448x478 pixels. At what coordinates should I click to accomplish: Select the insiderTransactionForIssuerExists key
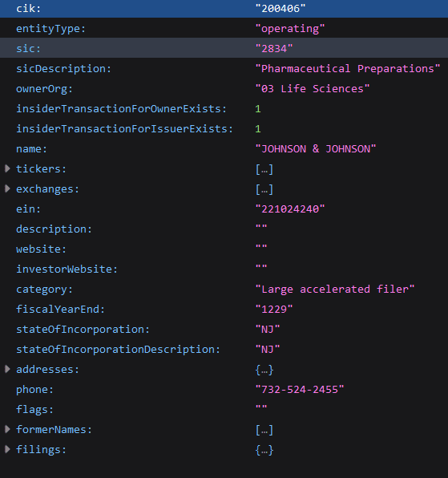coord(124,128)
